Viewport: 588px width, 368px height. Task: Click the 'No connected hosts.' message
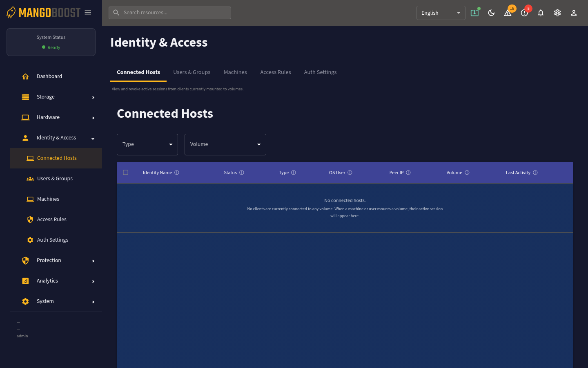point(345,200)
